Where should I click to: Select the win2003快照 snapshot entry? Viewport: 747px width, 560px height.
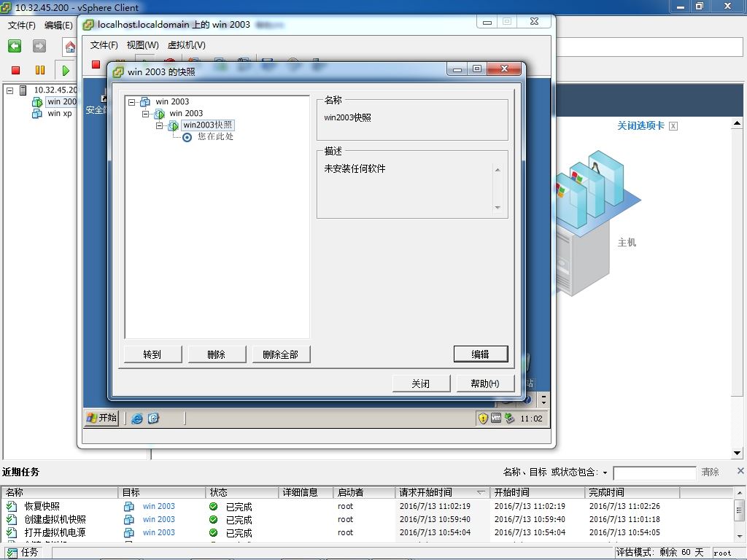(208, 125)
